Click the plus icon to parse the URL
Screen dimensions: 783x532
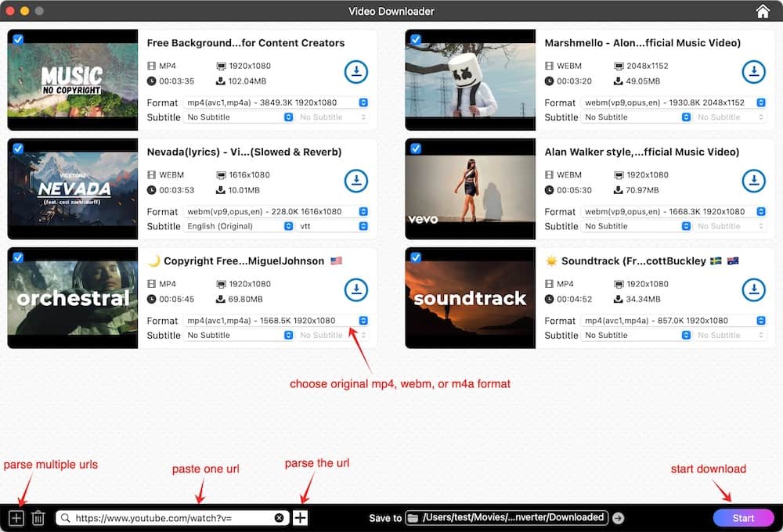click(300, 517)
